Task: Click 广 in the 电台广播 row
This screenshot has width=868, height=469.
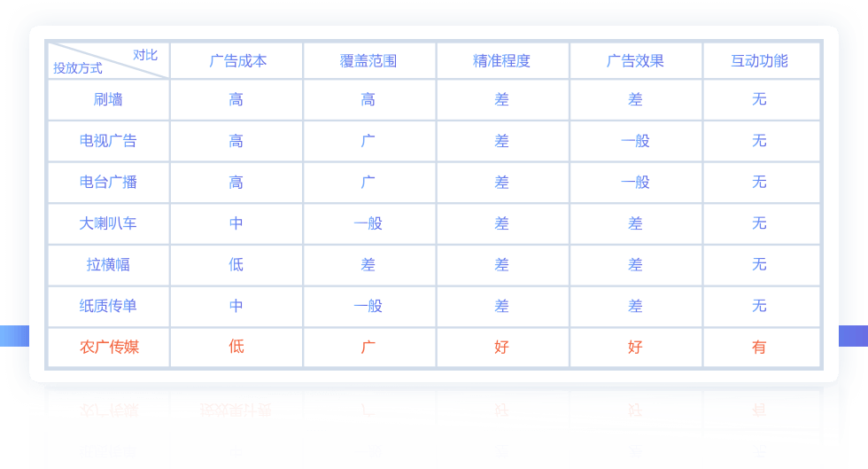Action: [368, 182]
